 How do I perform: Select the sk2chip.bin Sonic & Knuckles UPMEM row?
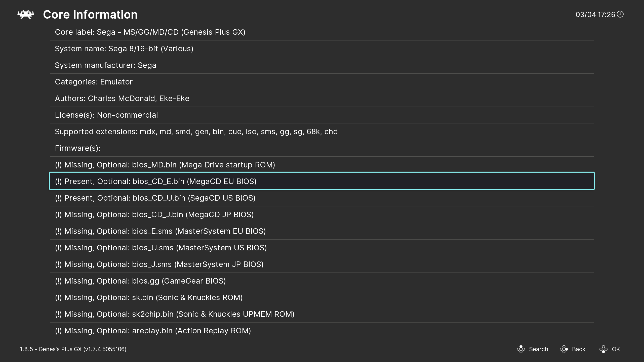pos(322,314)
